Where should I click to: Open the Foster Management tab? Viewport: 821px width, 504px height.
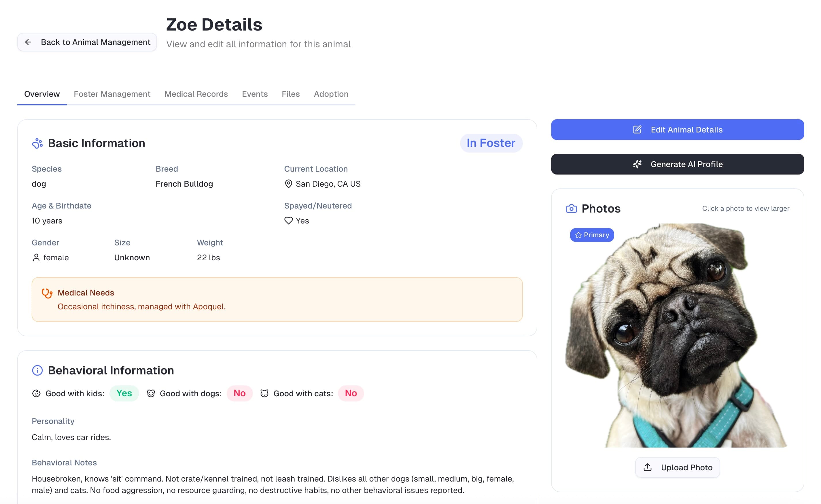coord(112,94)
